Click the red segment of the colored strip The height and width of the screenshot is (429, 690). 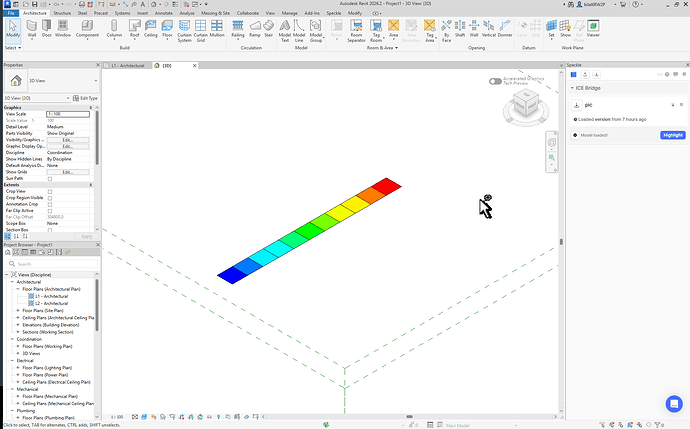(x=386, y=186)
